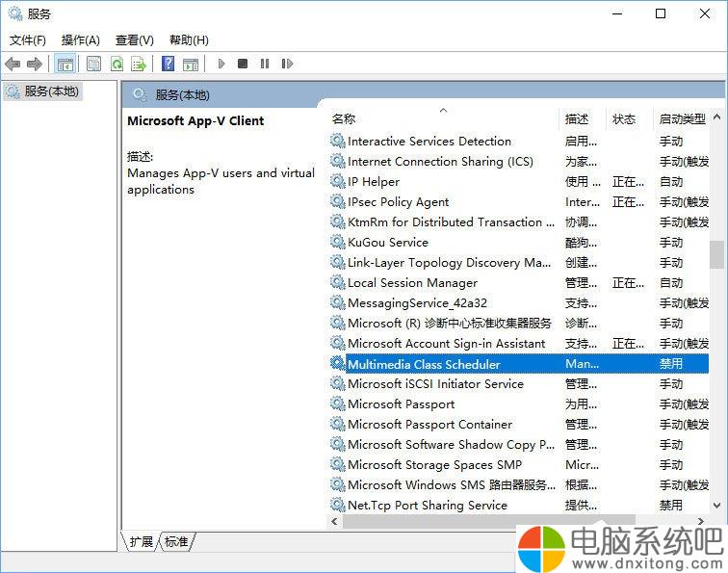Click the gear icon beside MessagingService_42a32
The image size is (728, 573).
[x=338, y=302]
